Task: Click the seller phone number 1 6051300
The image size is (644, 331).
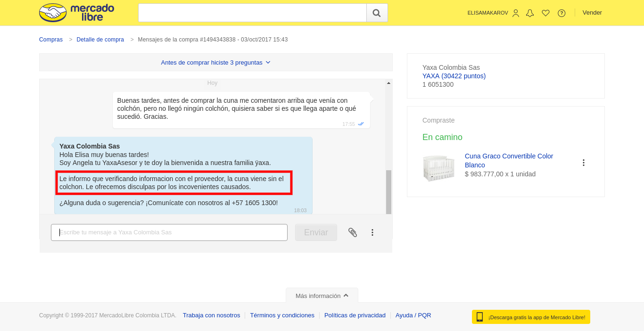Action: click(x=438, y=84)
